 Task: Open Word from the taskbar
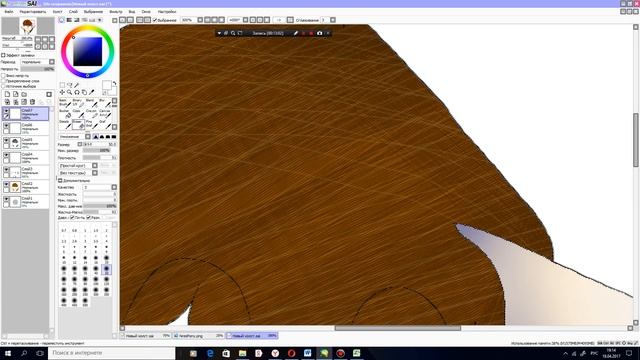[307, 353]
